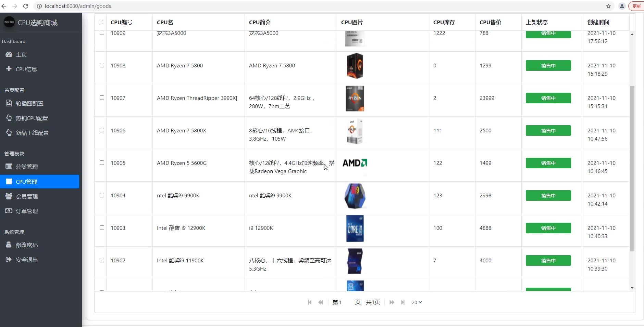Viewport: 644px width, 327px height.
Task: Click 销售中 status for row 10907
Action: click(x=548, y=98)
